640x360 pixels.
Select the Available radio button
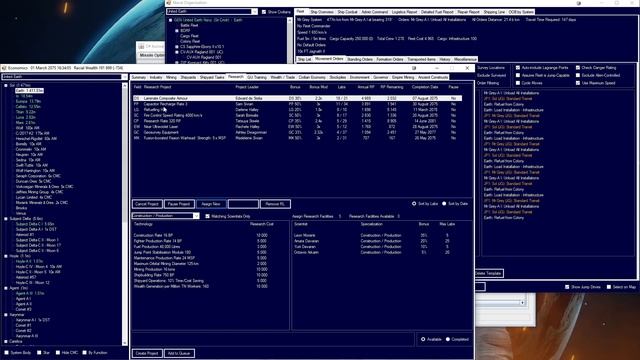[423, 339]
